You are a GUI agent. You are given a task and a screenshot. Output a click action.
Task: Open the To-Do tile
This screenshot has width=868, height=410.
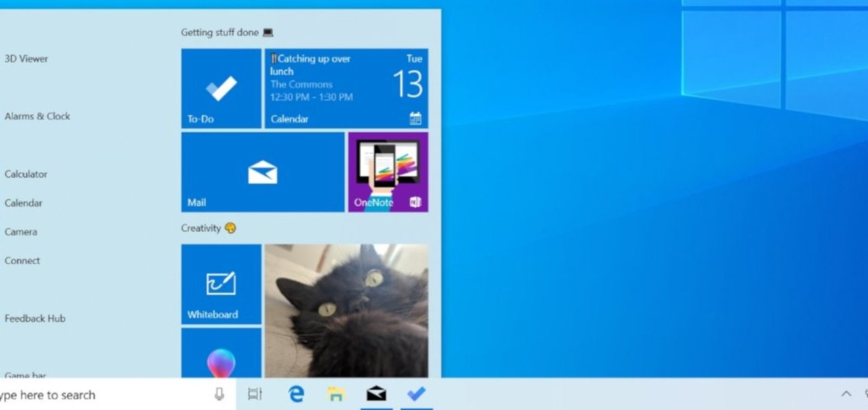pos(221,88)
